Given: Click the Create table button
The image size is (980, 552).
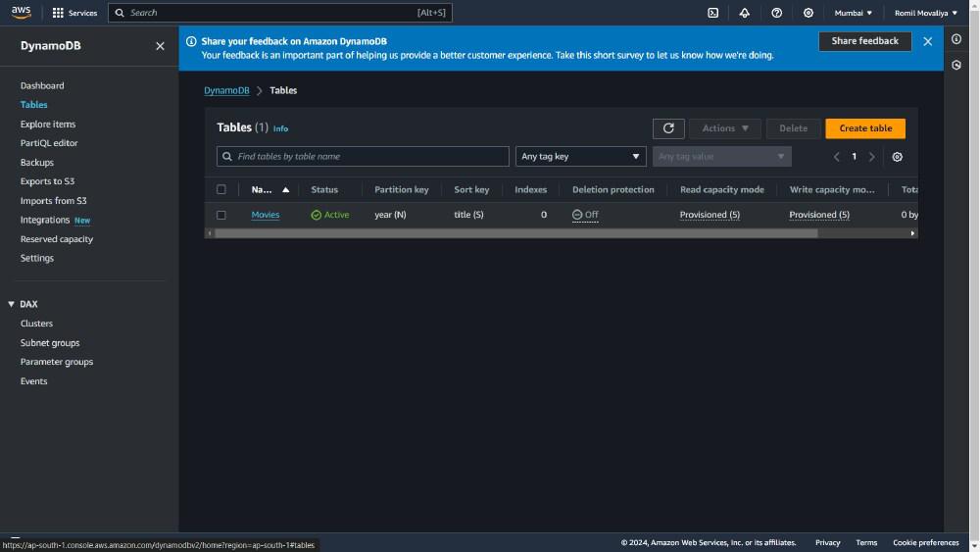Looking at the screenshot, I should click(865, 128).
